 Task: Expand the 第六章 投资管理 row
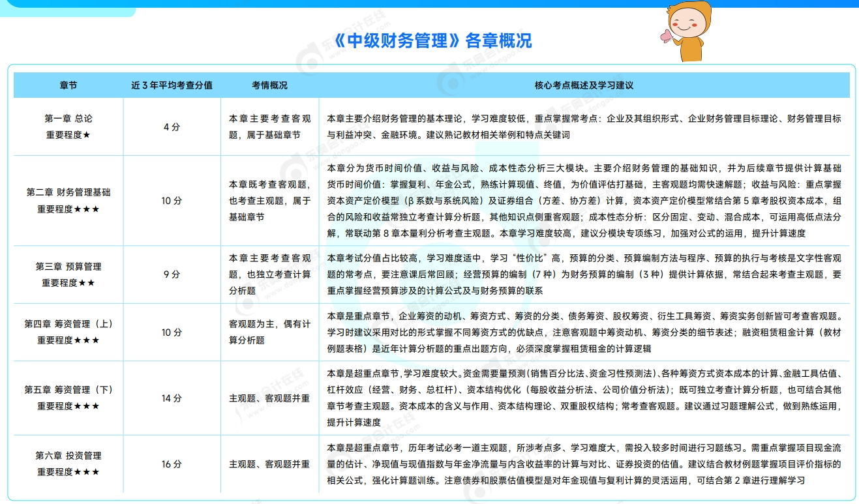[67, 464]
